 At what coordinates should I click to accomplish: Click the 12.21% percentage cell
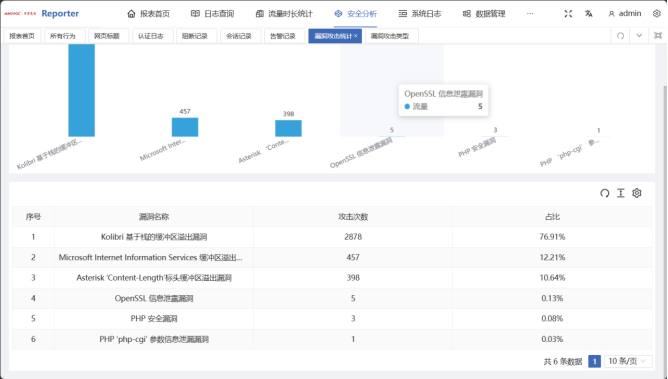[x=552, y=257]
